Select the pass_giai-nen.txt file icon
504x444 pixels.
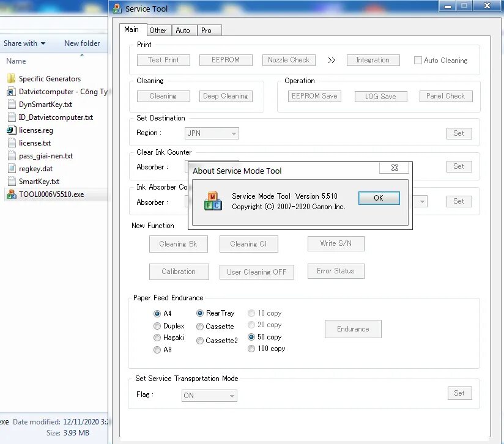tap(11, 156)
